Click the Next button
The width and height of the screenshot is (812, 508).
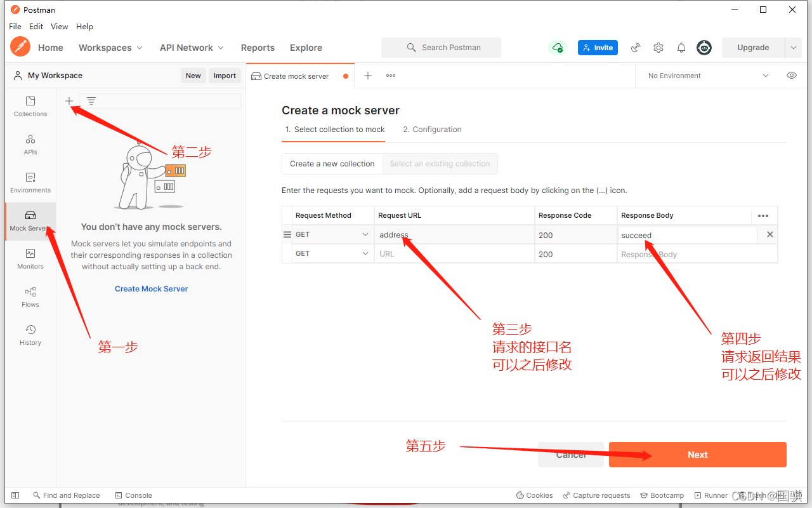point(698,455)
